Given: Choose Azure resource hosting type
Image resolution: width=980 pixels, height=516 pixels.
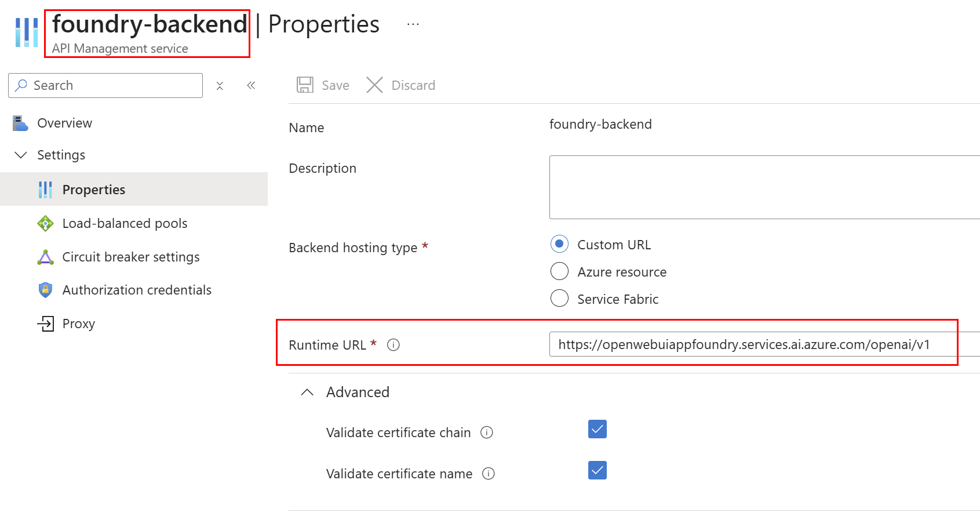Looking at the screenshot, I should (x=559, y=271).
